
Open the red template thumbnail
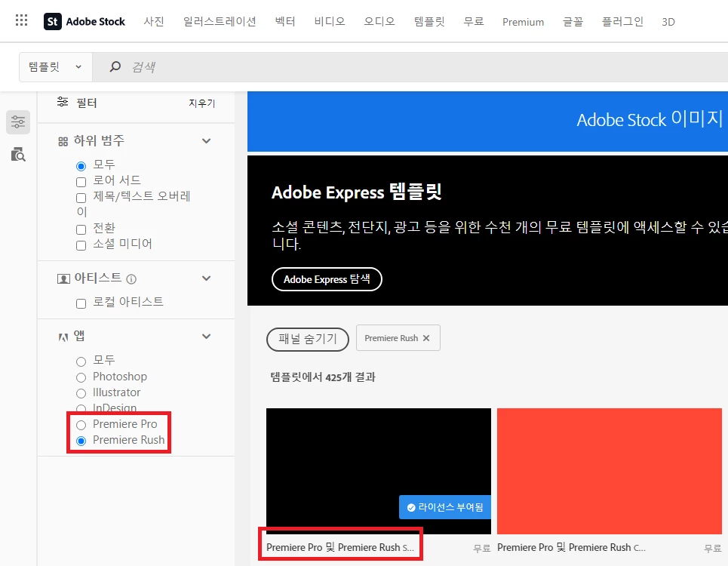click(x=609, y=471)
